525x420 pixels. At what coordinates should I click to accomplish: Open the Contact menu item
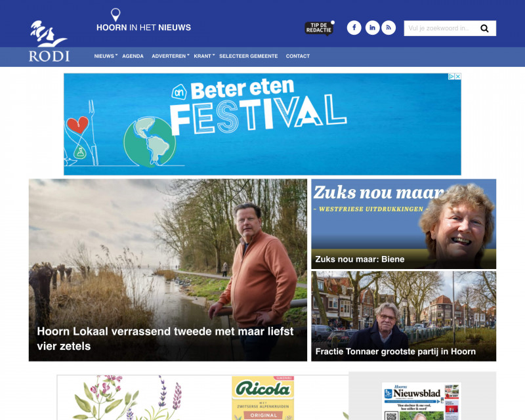click(298, 56)
